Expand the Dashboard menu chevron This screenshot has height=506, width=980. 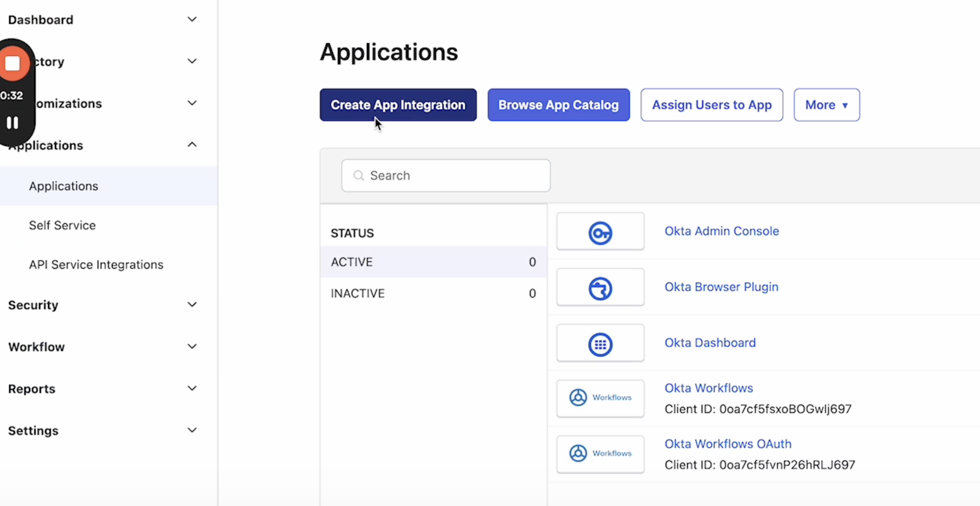[x=192, y=20]
